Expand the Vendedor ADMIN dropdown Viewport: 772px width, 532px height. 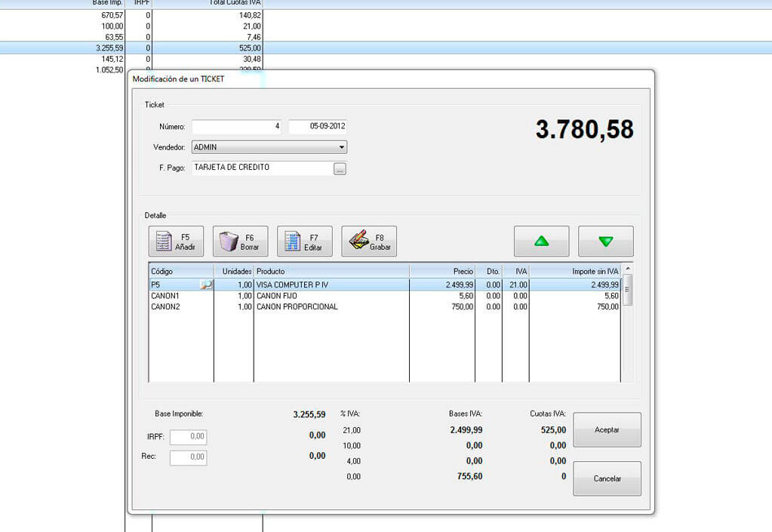coord(342,147)
